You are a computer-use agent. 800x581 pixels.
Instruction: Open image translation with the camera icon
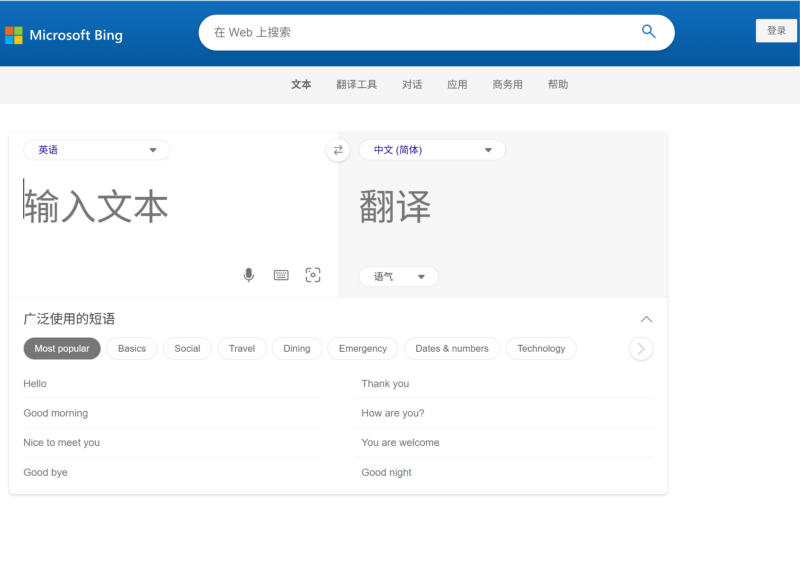(312, 274)
